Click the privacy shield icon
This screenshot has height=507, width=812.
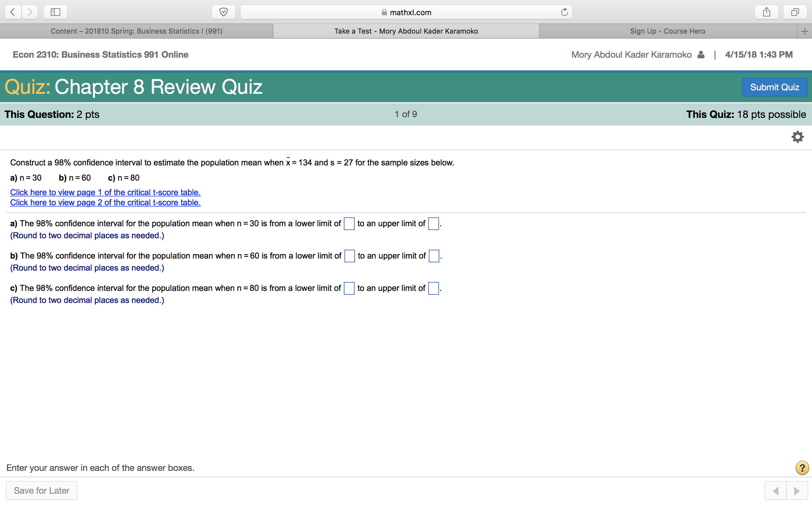pos(224,12)
